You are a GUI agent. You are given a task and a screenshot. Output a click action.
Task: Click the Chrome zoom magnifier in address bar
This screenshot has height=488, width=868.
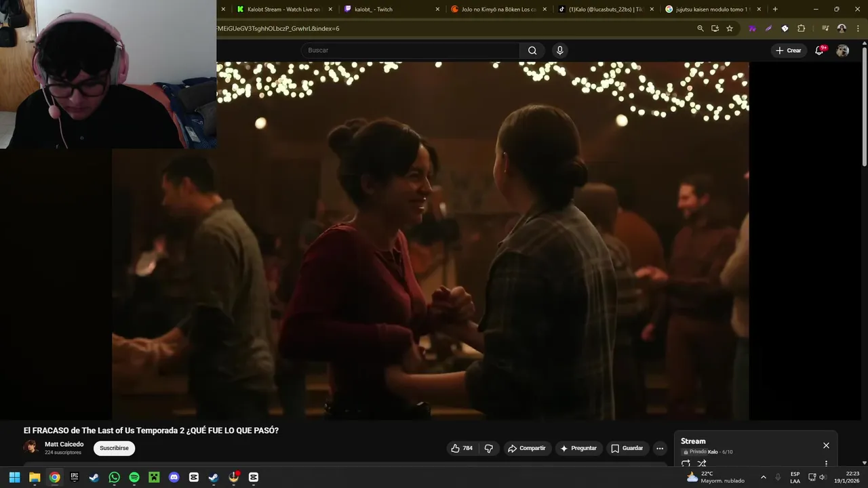tap(701, 28)
